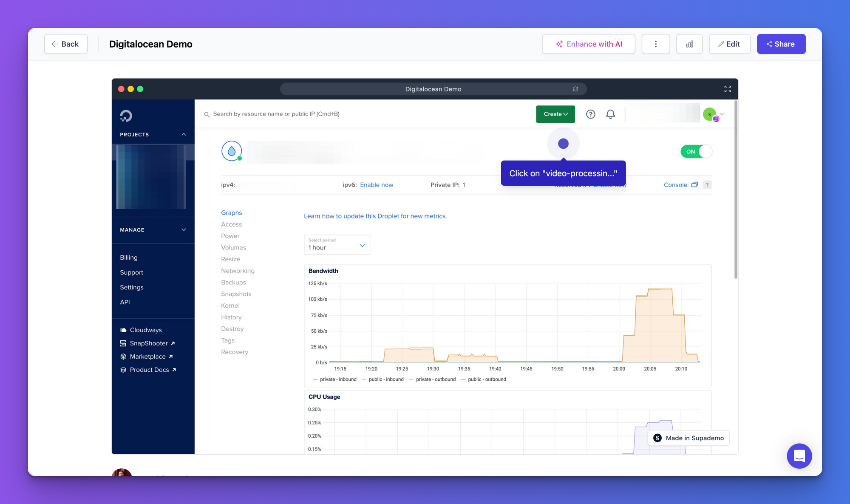This screenshot has width=850, height=504.
Task: Select the Resize tab
Action: 230,259
